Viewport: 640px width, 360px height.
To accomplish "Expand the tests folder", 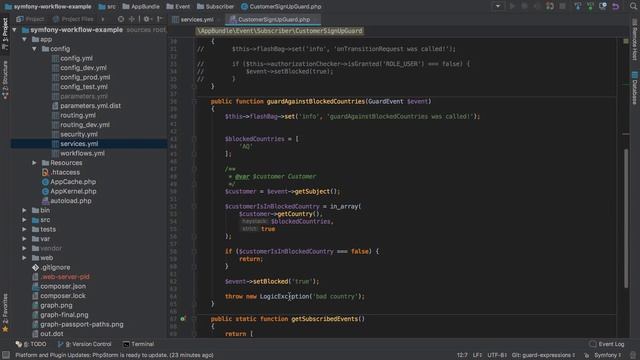I will click(x=24, y=229).
